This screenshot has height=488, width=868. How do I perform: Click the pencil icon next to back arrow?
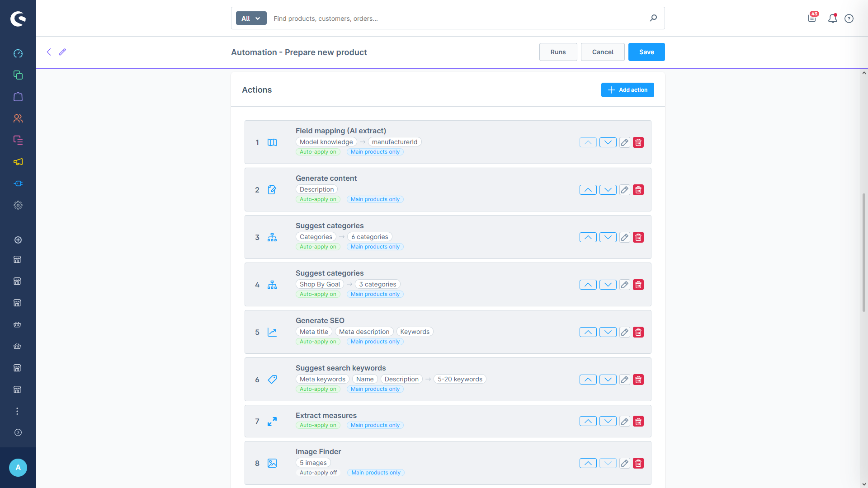(x=62, y=52)
